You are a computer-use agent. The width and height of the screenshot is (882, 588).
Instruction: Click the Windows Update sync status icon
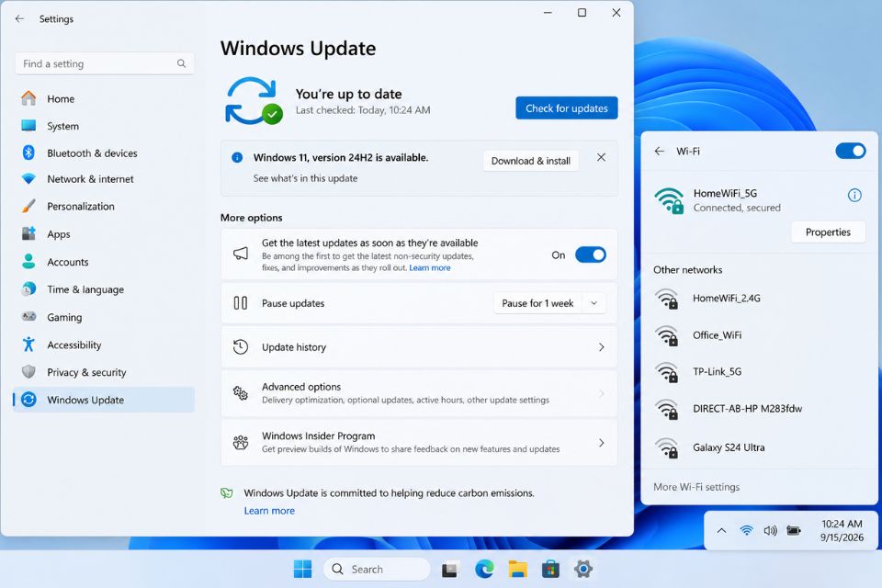tap(254, 101)
